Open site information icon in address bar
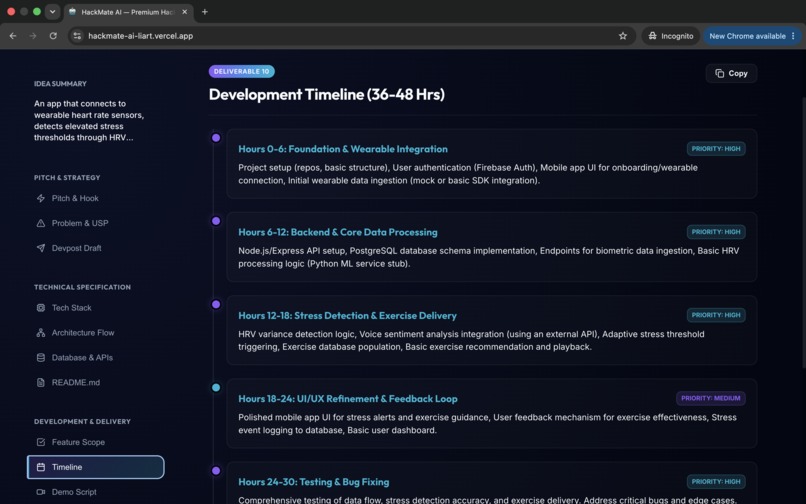 point(77,36)
